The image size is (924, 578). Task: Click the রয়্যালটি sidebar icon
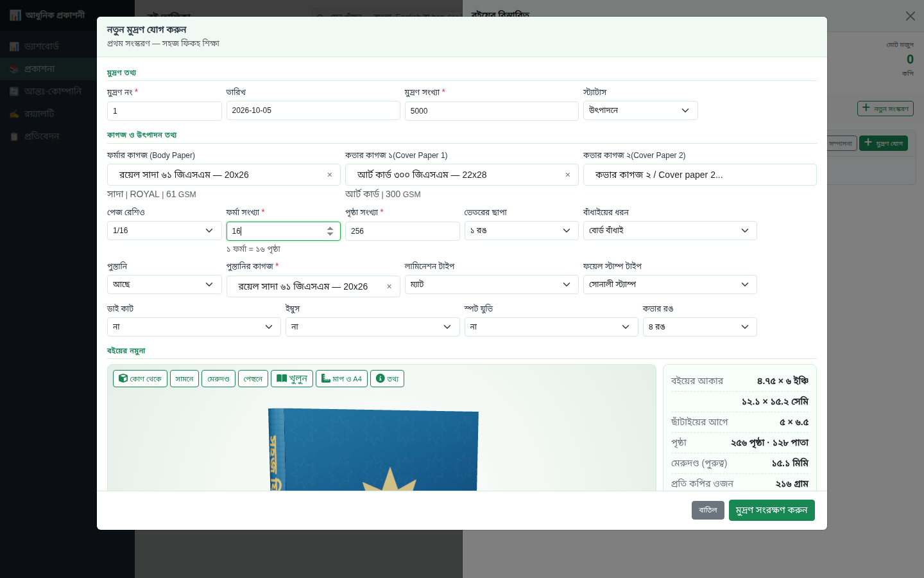click(x=14, y=114)
